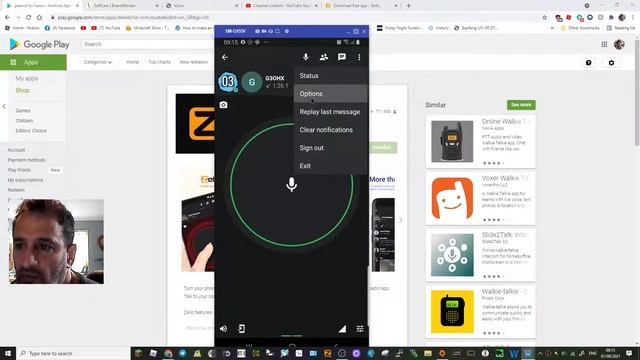The width and height of the screenshot is (640, 360).
Task: Click the screenshot camera icon in the SM-G965F title bar
Action: tap(257, 31)
